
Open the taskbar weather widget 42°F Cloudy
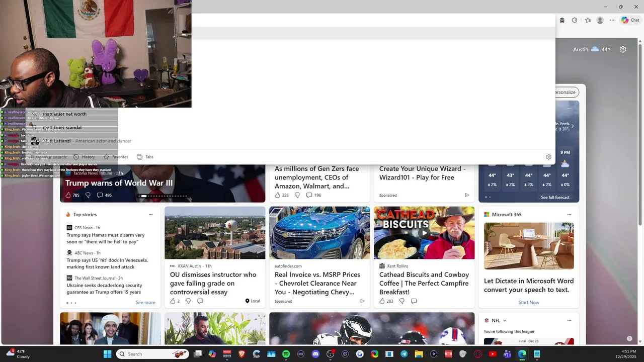point(17,354)
